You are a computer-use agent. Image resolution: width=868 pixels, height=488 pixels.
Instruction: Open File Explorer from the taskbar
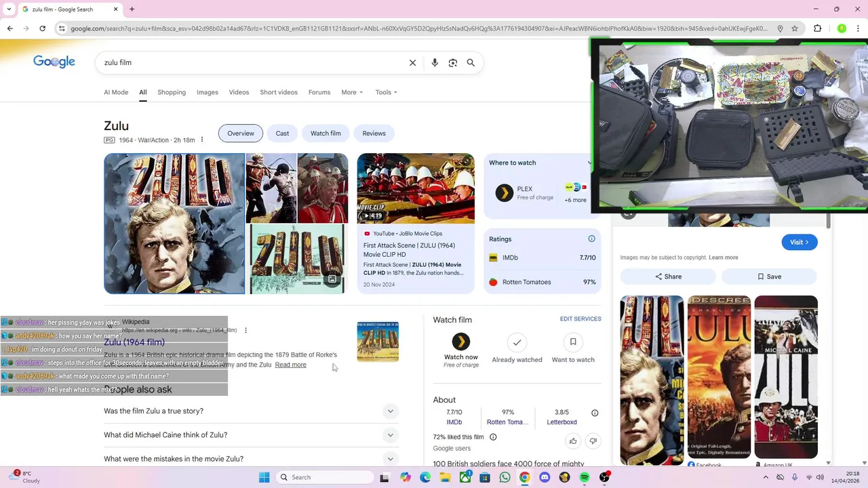point(445,477)
